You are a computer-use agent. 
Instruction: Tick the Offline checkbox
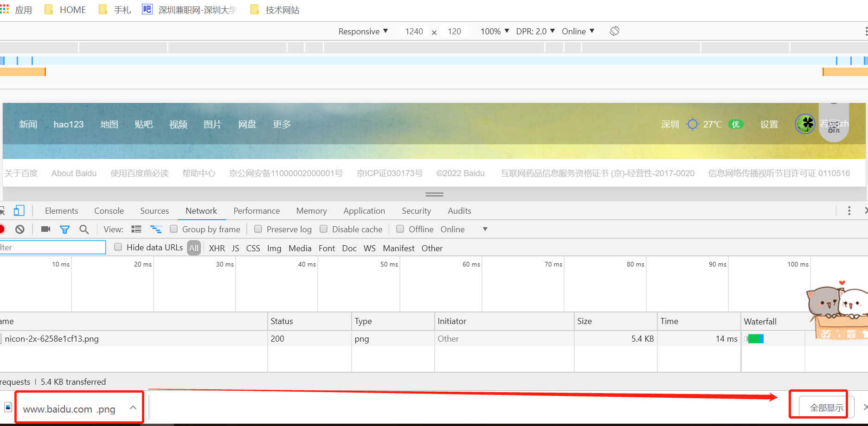(400, 229)
